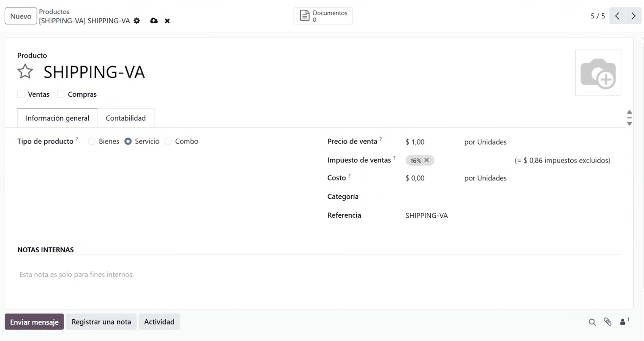Show help tooltip for Precio de venta
This screenshot has width=644, height=341.
(x=381, y=139)
